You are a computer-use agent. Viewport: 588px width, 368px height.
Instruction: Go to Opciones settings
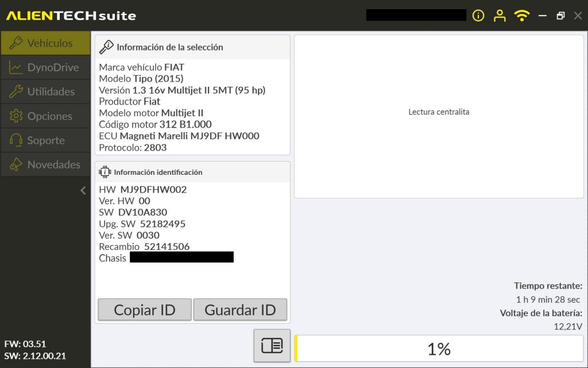click(x=45, y=116)
